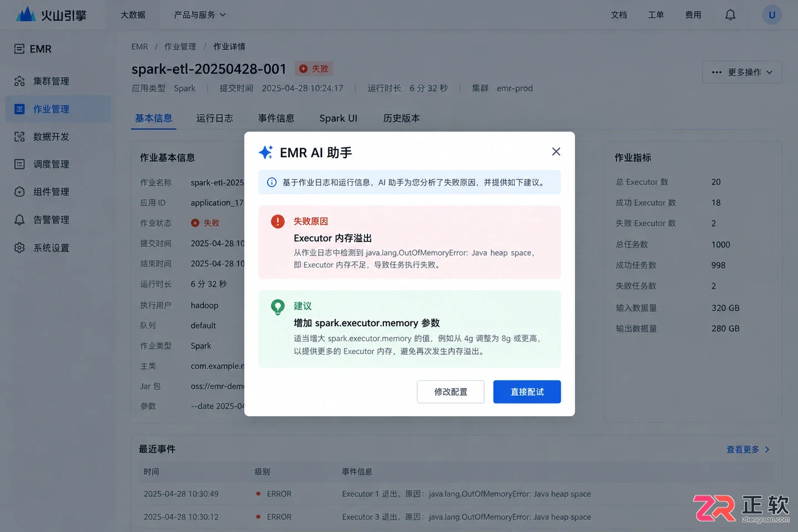Screen dimensions: 798x532
Task: Click the info icon in the dialog banner
Action: tap(272, 182)
